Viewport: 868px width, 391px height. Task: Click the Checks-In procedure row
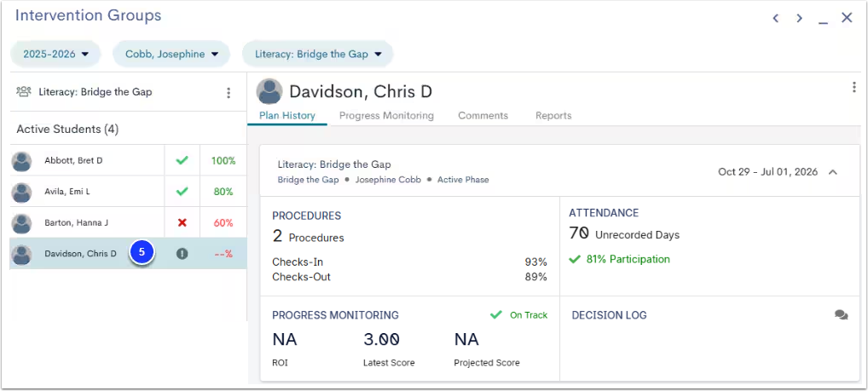click(x=409, y=262)
